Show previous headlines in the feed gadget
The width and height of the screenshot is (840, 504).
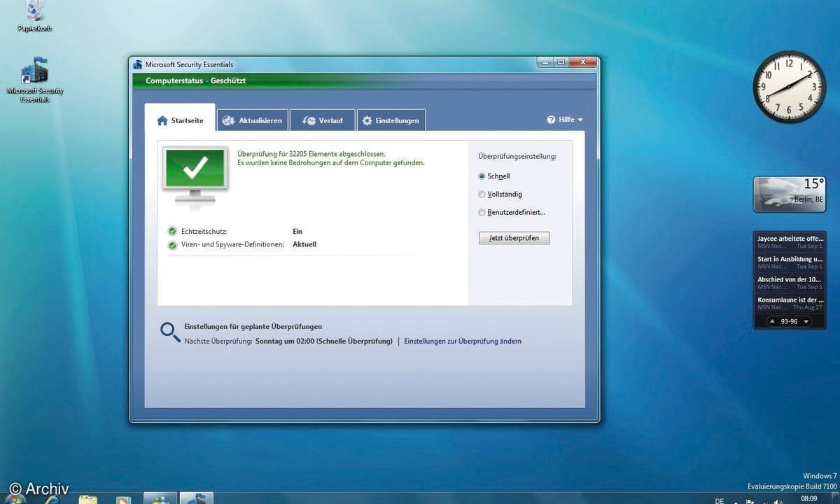point(771,321)
